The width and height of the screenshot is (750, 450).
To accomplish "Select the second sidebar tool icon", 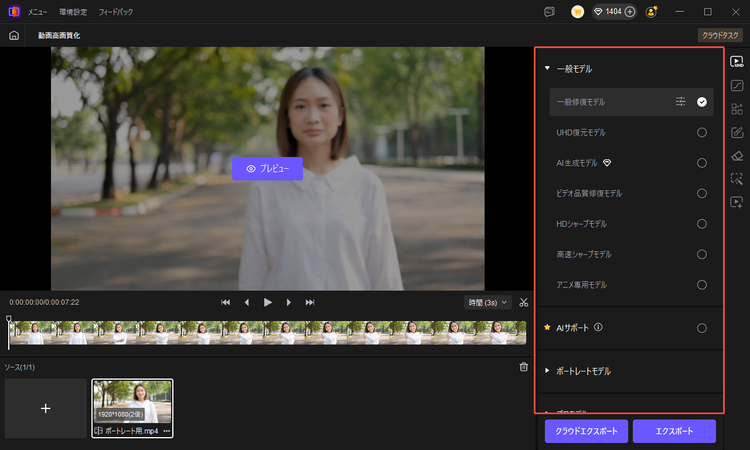I will click(737, 86).
